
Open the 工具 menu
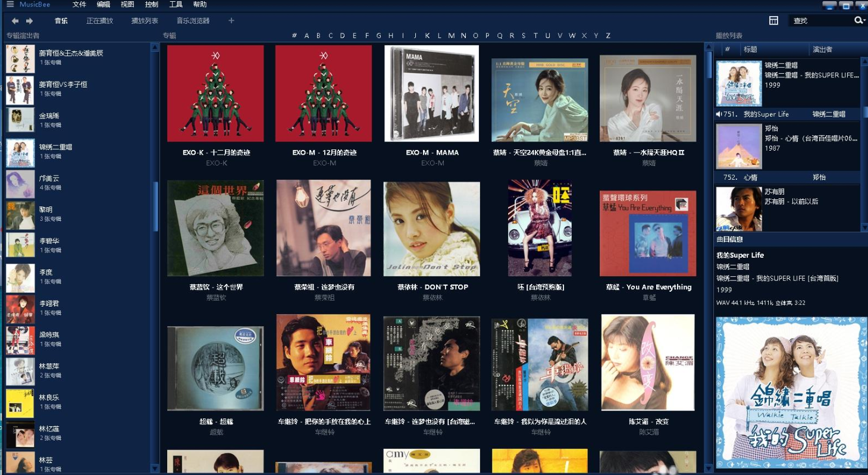pyautogui.click(x=176, y=5)
